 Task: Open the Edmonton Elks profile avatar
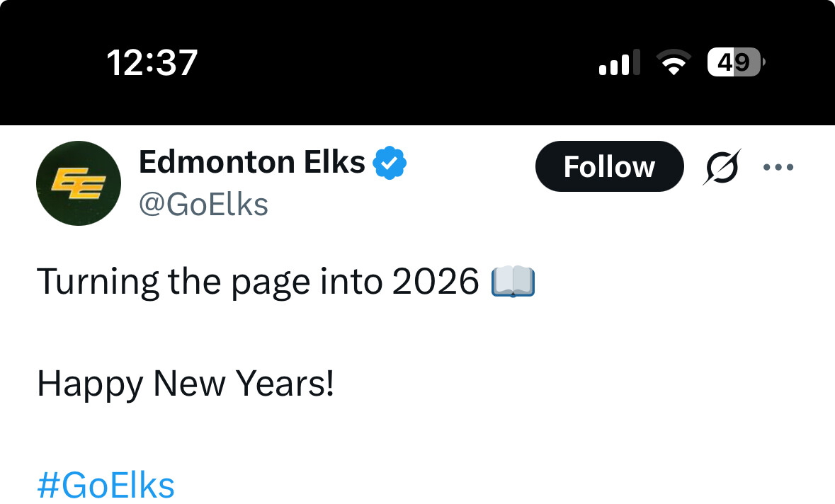78,183
